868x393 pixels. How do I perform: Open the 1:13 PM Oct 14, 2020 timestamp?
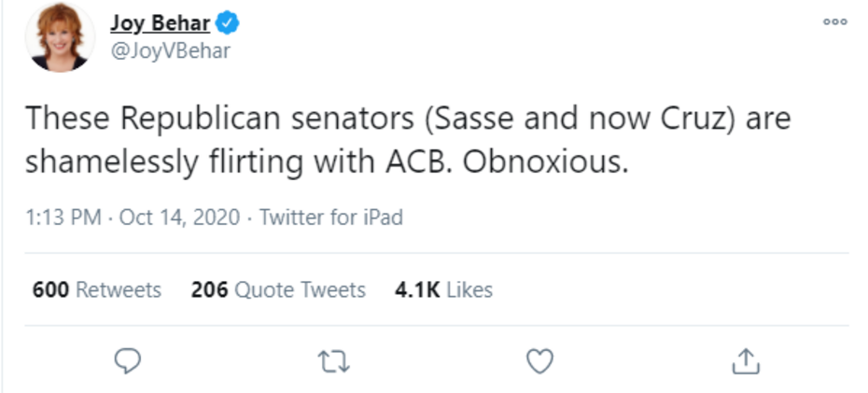133,218
